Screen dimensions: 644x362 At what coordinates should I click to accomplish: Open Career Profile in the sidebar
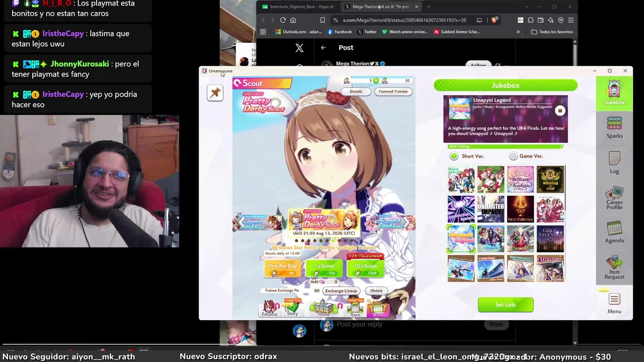(x=614, y=198)
